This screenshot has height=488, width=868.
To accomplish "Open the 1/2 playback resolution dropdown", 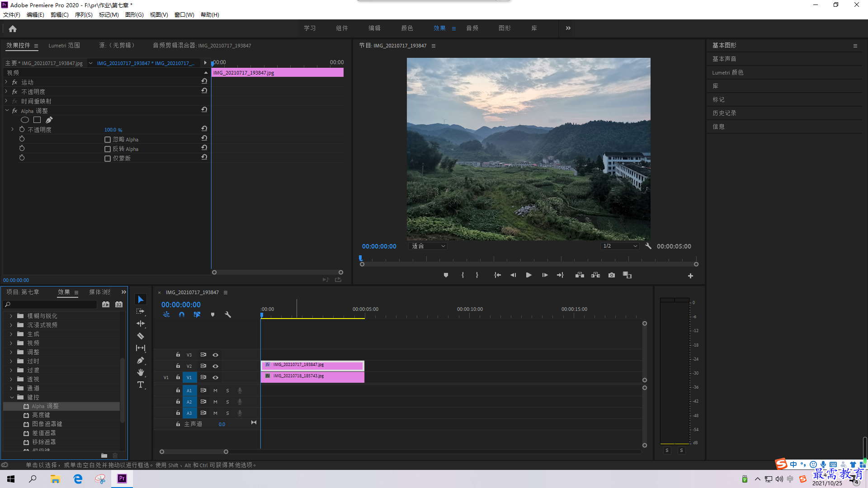I will pyautogui.click(x=620, y=246).
